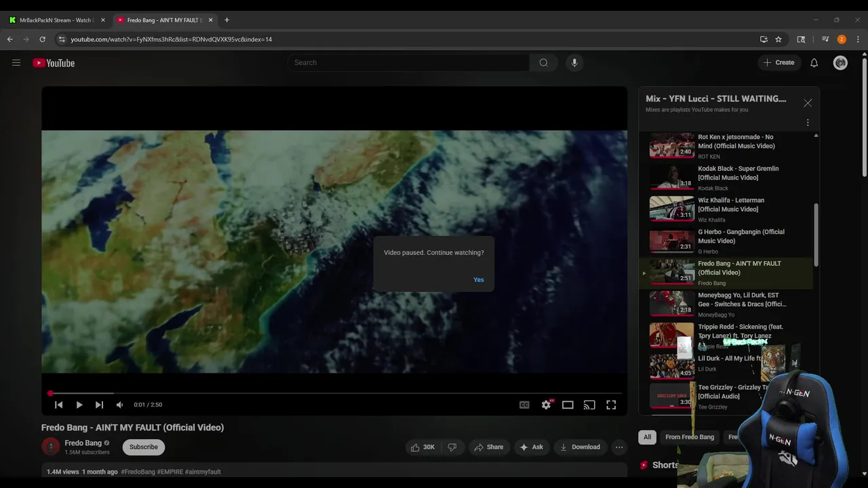
Task: Enter full screen mode
Action: (611, 405)
